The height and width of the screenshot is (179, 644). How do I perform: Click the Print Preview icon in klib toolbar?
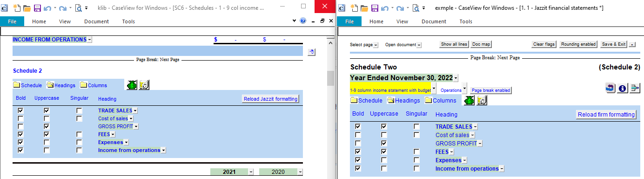pos(78,8)
